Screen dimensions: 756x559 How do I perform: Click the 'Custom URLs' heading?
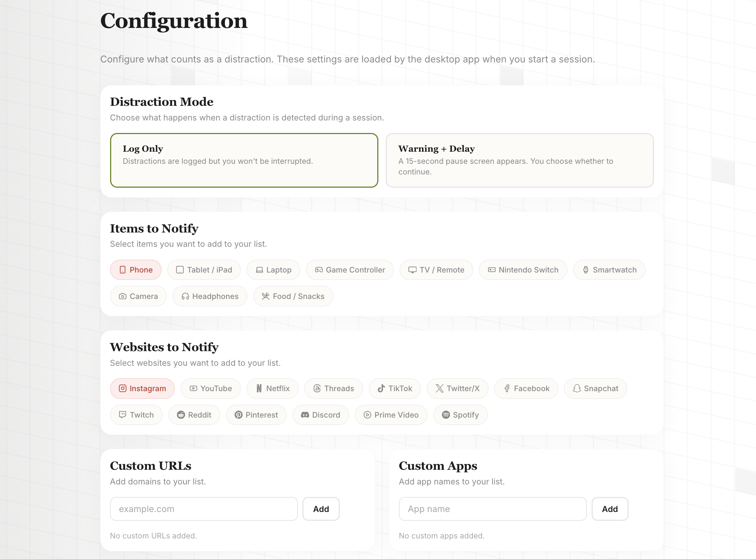click(x=151, y=466)
